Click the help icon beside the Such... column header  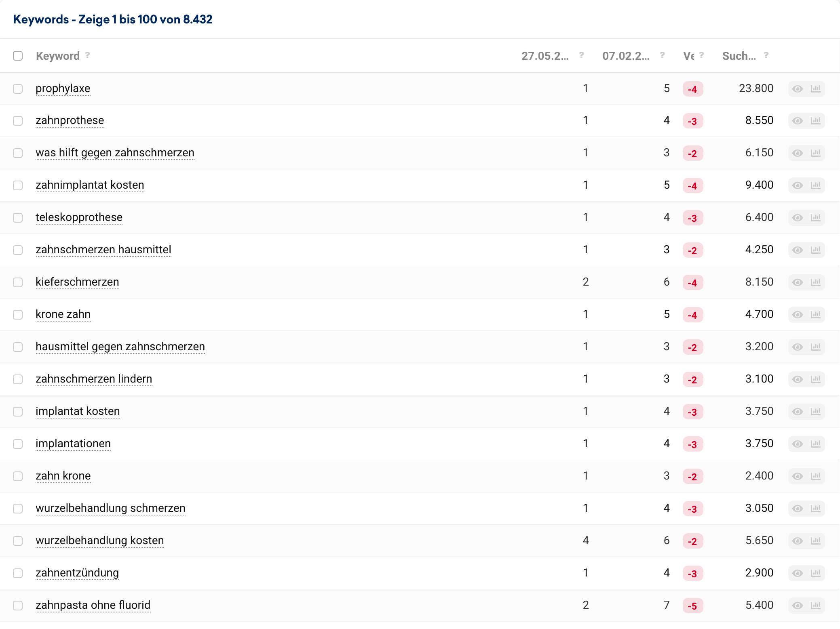(x=766, y=55)
